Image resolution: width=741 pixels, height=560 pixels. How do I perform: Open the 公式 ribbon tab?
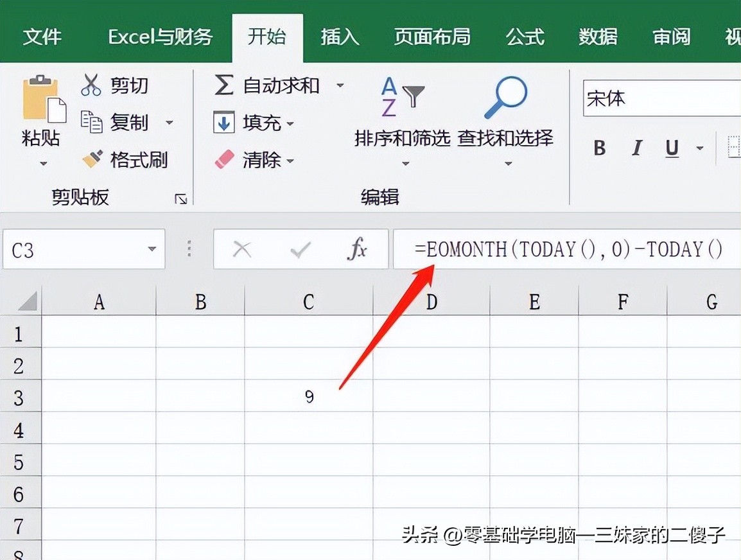tap(525, 37)
